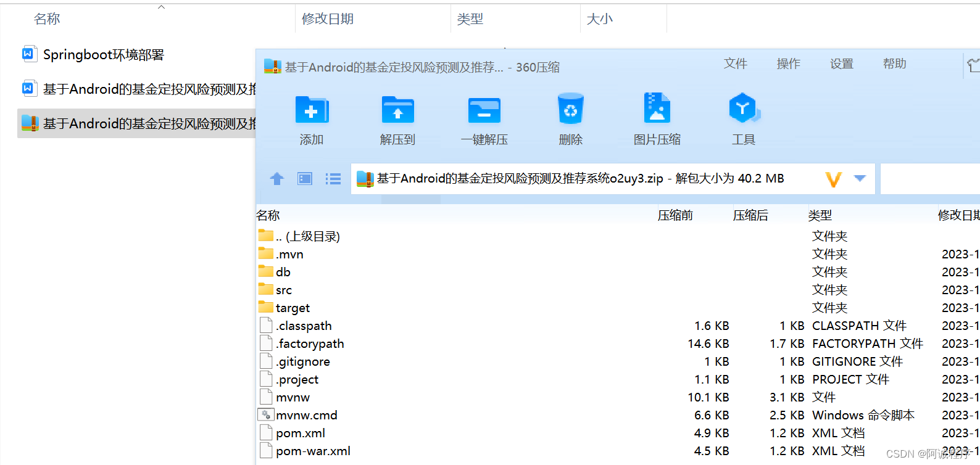Click the 'CLASSPATH 文件' type cell
980x465 pixels.
(859, 326)
